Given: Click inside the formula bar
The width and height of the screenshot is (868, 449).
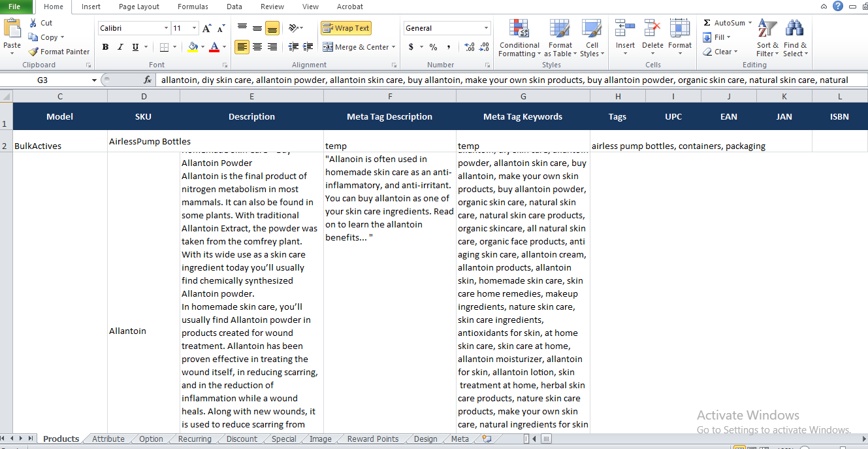Looking at the screenshot, I should tap(392, 79).
